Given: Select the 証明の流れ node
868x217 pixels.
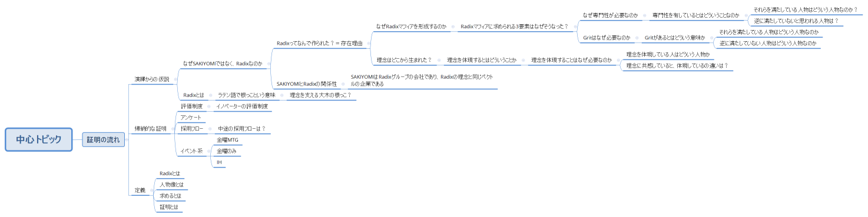Looking at the screenshot, I should coord(103,140).
